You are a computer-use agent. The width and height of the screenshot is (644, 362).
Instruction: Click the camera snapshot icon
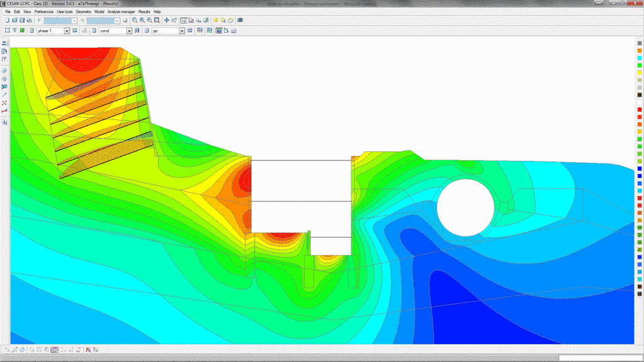click(x=240, y=21)
